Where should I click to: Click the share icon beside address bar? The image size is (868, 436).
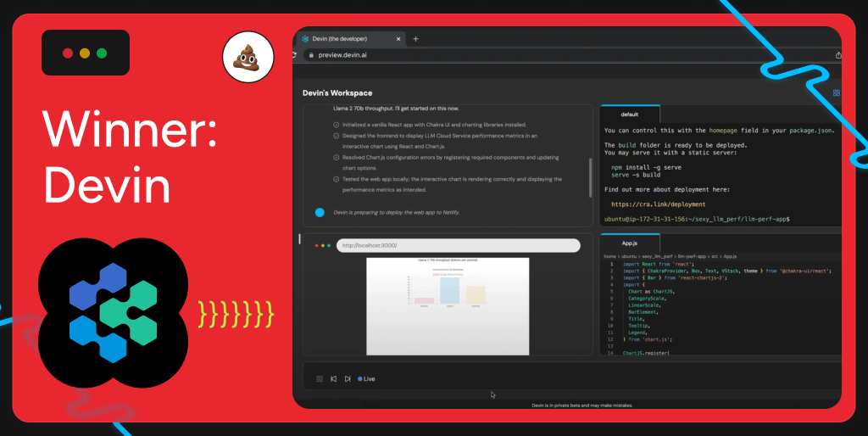tap(838, 55)
